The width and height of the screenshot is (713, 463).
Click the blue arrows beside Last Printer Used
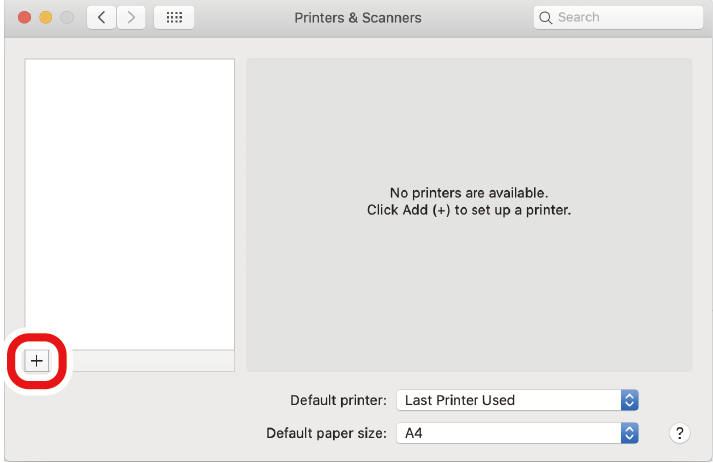click(629, 400)
